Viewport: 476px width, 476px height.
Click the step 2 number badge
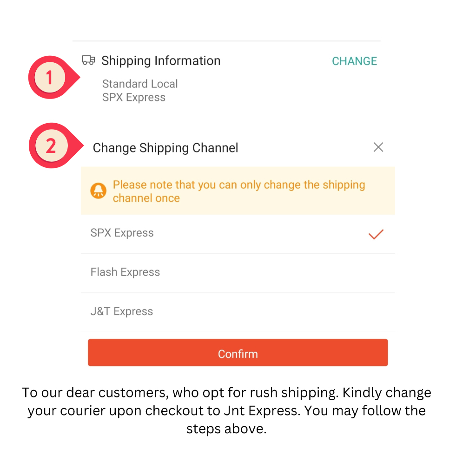tap(51, 146)
